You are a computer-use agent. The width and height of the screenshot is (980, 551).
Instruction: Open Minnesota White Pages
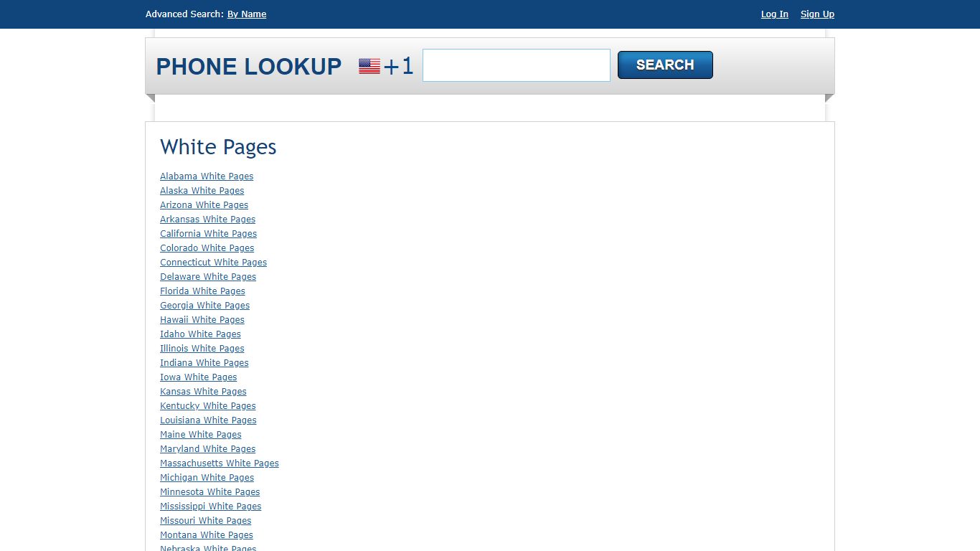[209, 492]
